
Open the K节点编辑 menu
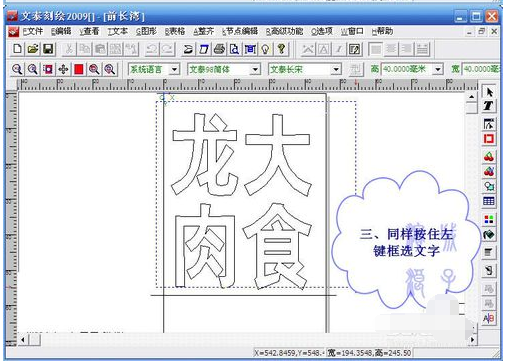click(240, 31)
